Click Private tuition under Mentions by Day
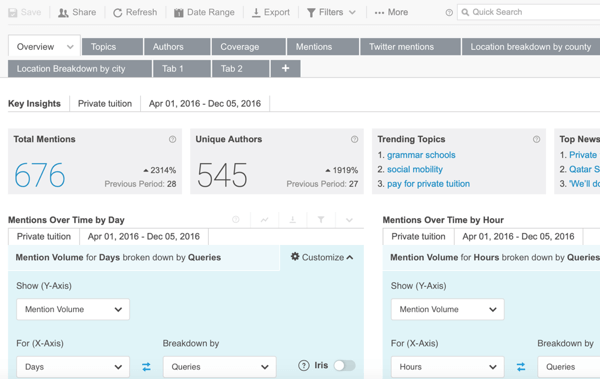 (x=44, y=237)
